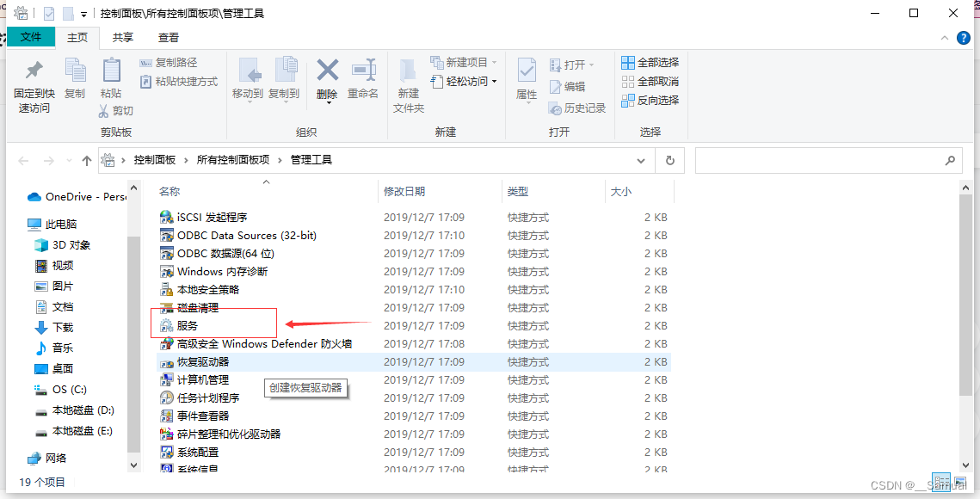Open Network (网络) in sidebar
This screenshot has height=499, width=980.
[47, 459]
